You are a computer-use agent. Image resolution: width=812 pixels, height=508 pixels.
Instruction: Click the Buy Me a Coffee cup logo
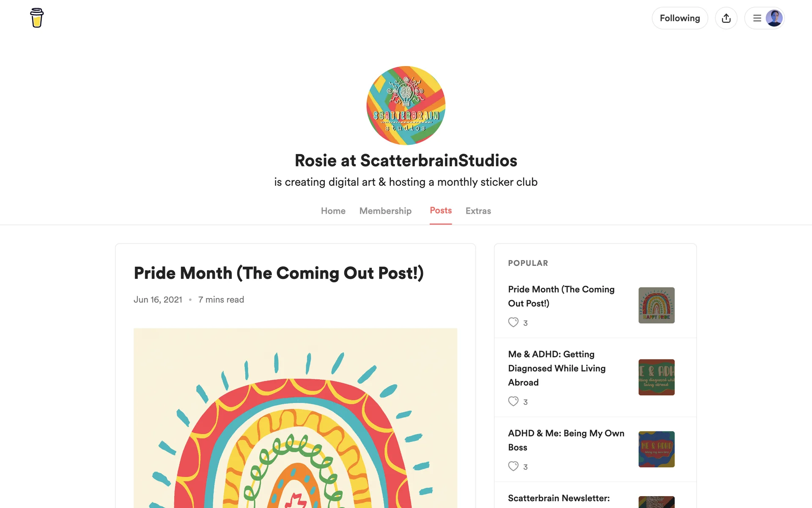[37, 18]
